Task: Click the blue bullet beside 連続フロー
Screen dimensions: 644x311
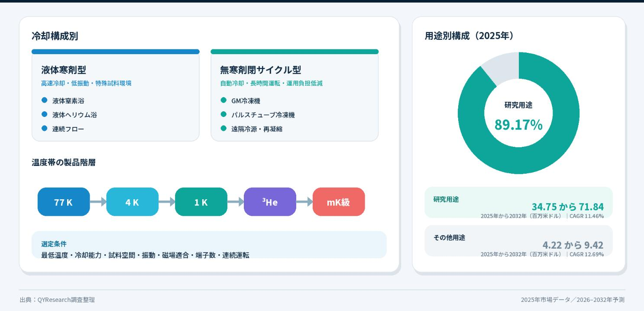Action: (44, 128)
